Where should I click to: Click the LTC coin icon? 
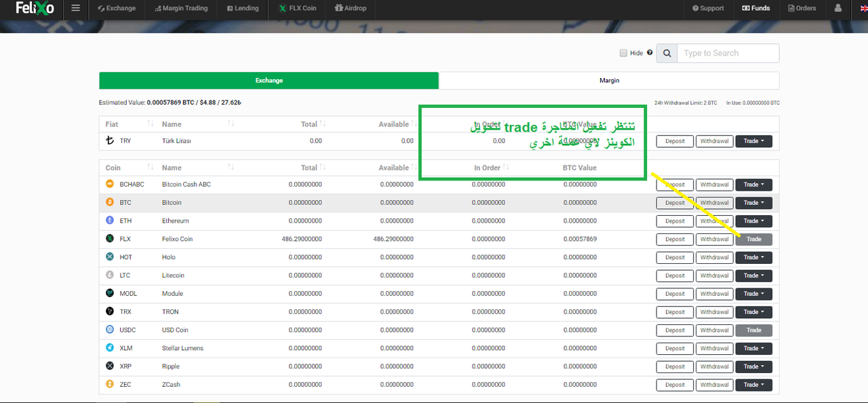(110, 275)
